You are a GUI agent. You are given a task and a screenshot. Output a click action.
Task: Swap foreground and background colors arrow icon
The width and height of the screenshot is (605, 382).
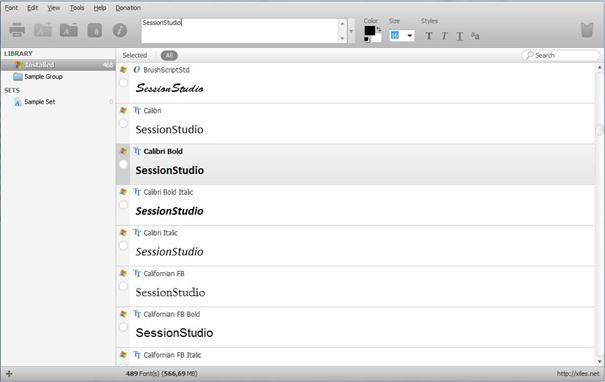[379, 29]
